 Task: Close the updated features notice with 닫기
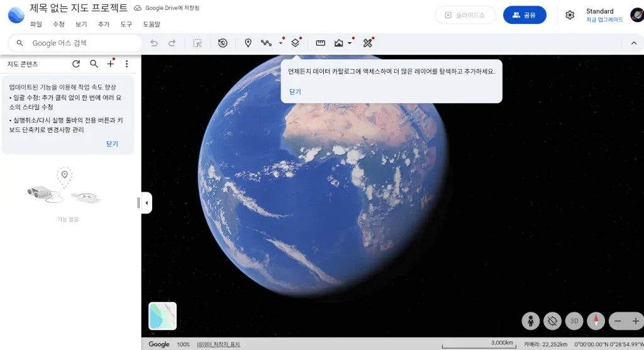click(112, 144)
